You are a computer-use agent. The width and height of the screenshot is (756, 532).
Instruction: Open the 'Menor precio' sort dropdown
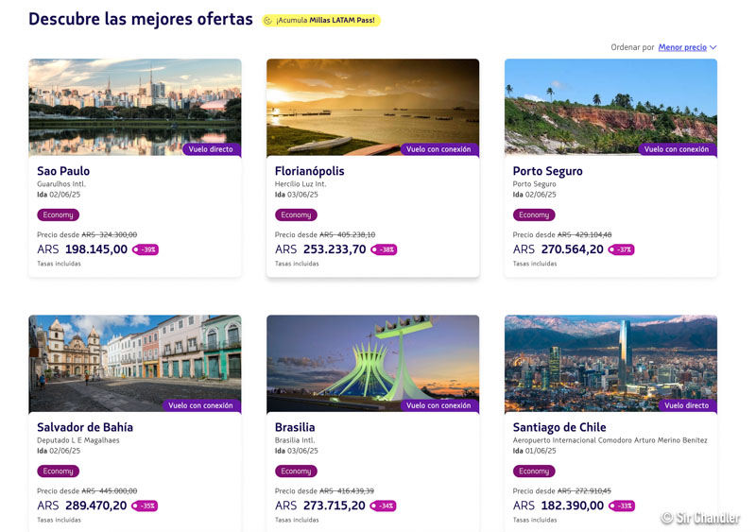click(682, 48)
